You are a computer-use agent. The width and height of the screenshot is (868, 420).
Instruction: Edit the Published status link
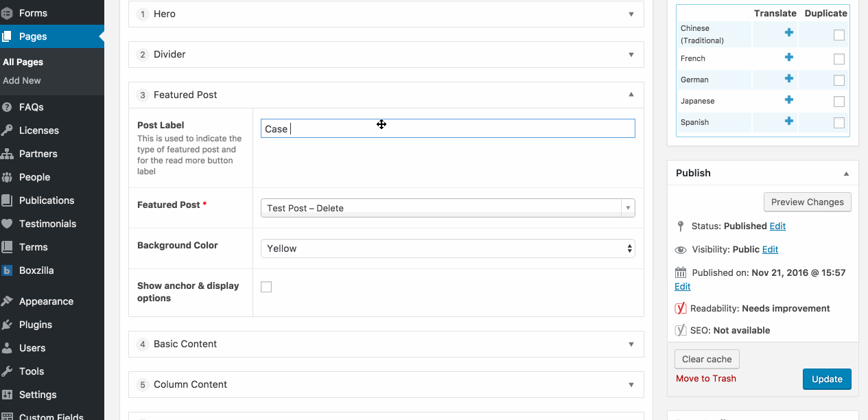[x=777, y=226]
